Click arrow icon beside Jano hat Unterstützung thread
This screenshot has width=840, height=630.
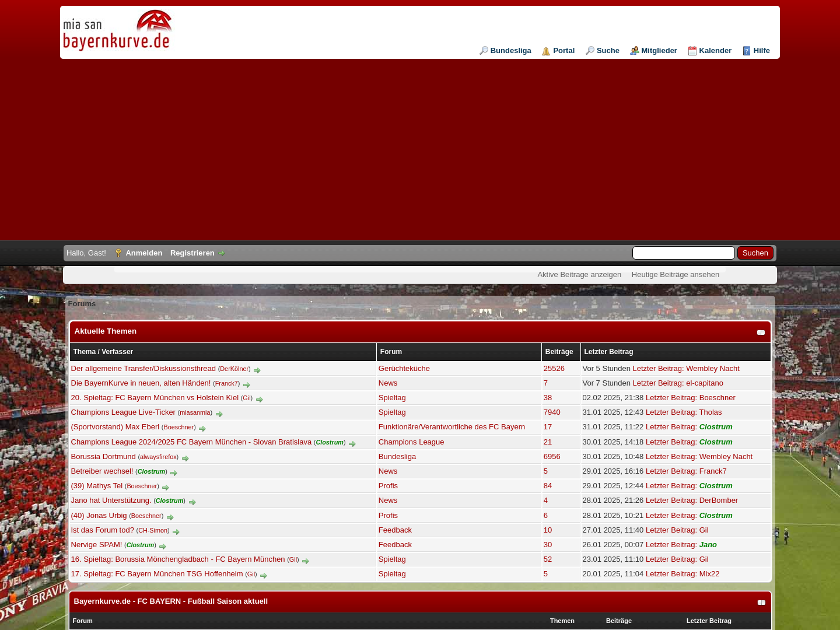192,502
